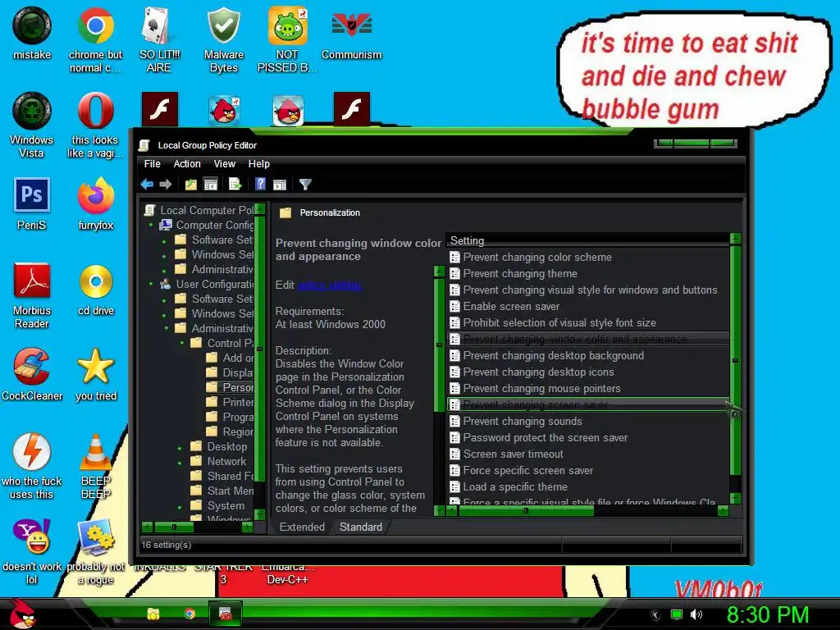Expand Software Settings under Computer Configuration
The width and height of the screenshot is (840, 630).
click(164, 240)
